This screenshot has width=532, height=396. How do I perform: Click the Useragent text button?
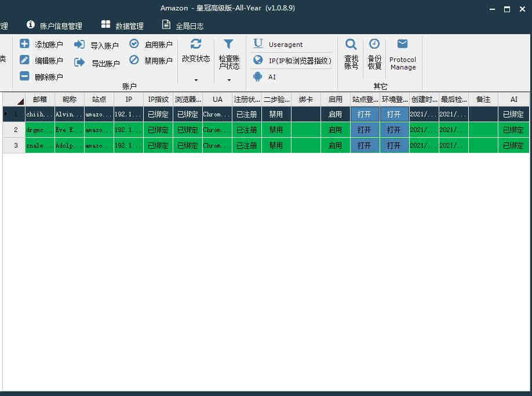point(286,45)
